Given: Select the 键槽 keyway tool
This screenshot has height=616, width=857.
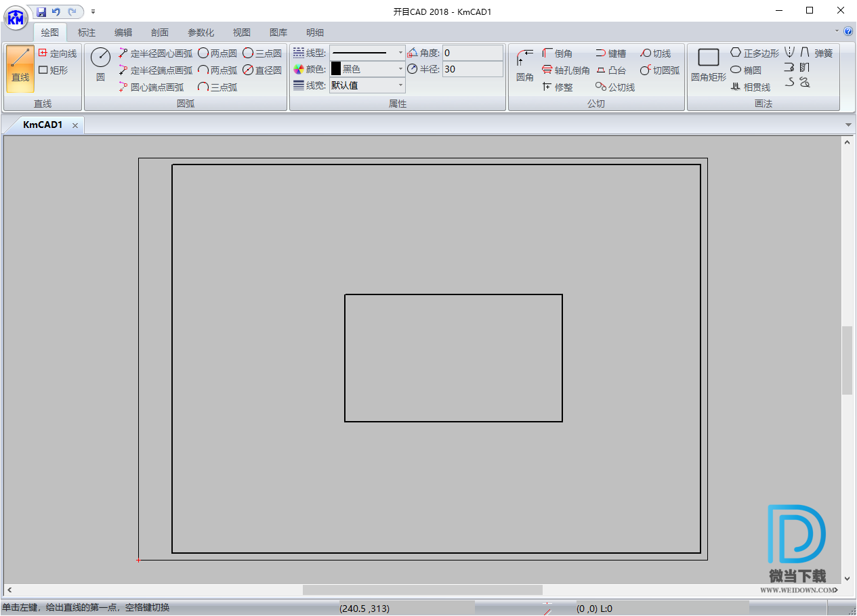Looking at the screenshot, I should click(611, 53).
